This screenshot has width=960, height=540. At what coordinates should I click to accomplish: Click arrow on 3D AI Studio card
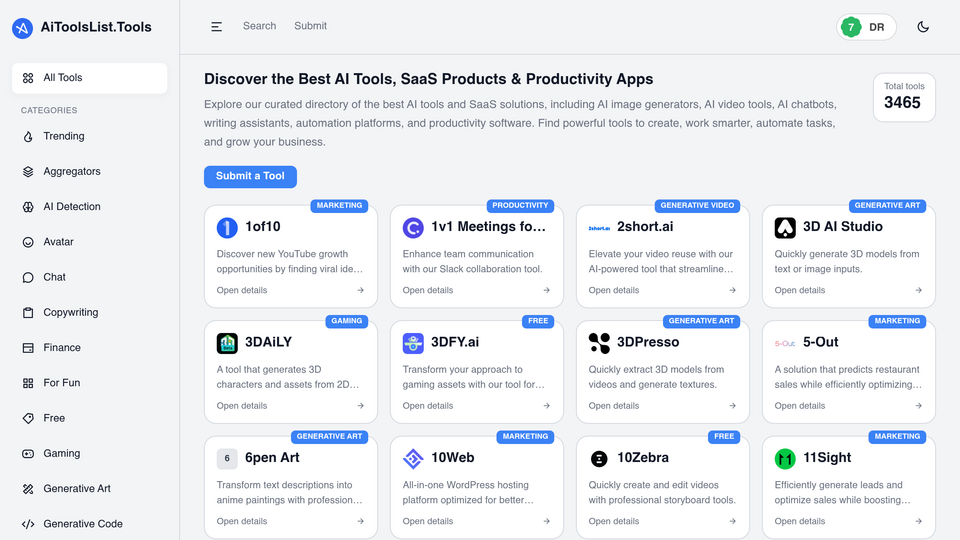[918, 290]
